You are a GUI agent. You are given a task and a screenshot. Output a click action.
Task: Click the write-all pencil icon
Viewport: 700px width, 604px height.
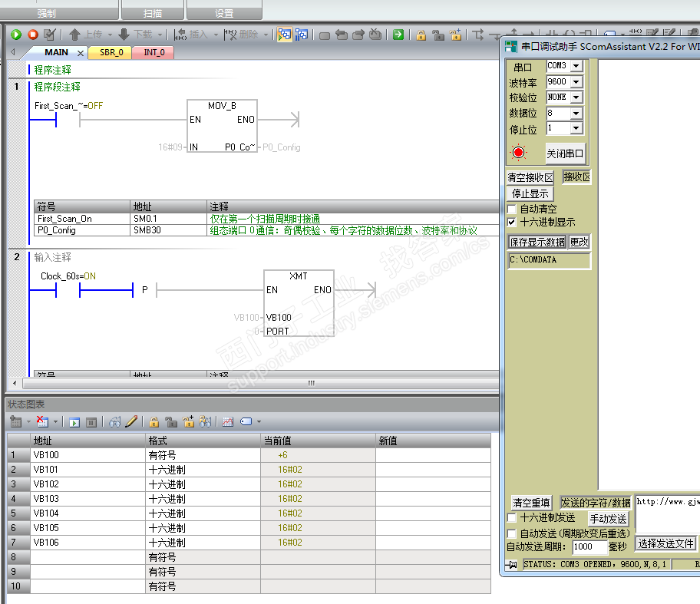(131, 421)
